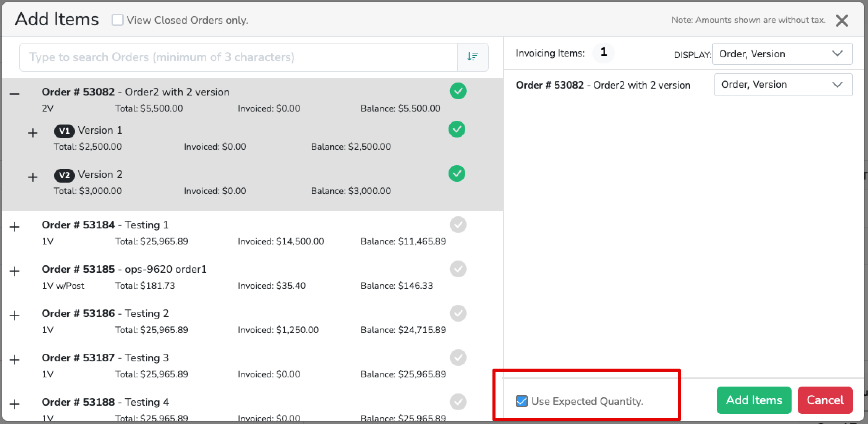Close the Add Items dialog with X

[x=842, y=21]
